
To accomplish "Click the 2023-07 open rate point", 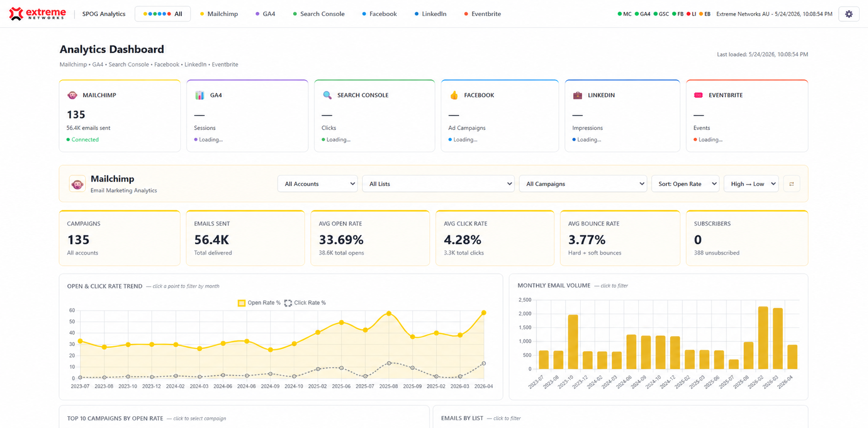I will (x=80, y=341).
